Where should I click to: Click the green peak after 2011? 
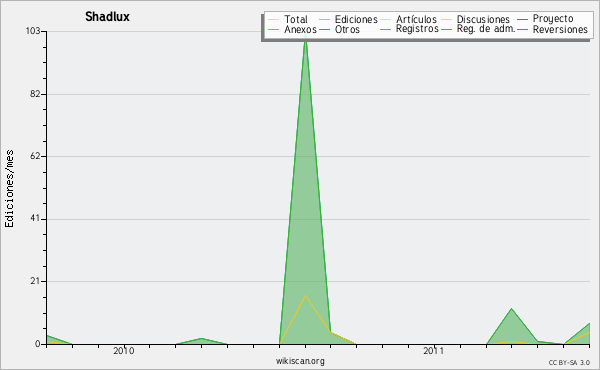(x=511, y=309)
